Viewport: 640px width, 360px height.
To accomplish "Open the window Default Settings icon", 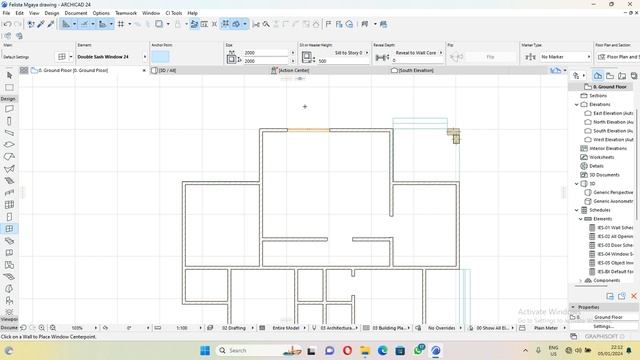I will tap(62, 57).
